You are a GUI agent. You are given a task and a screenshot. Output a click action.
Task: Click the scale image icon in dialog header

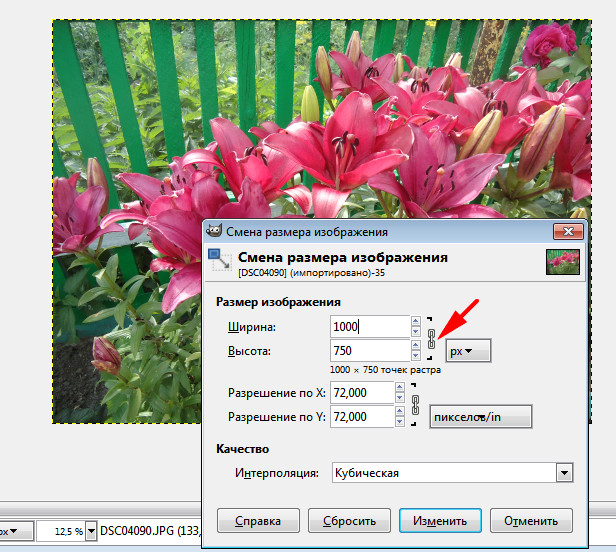pyautogui.click(x=220, y=260)
